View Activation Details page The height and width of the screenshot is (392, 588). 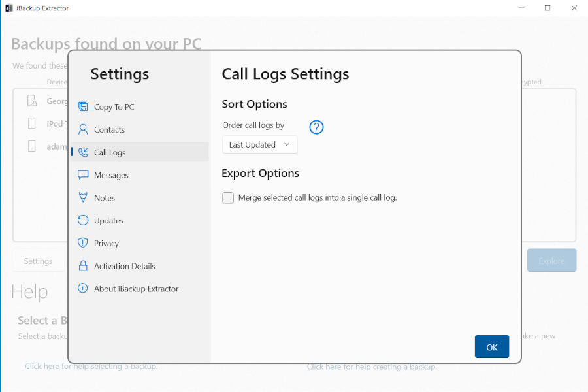point(140,266)
